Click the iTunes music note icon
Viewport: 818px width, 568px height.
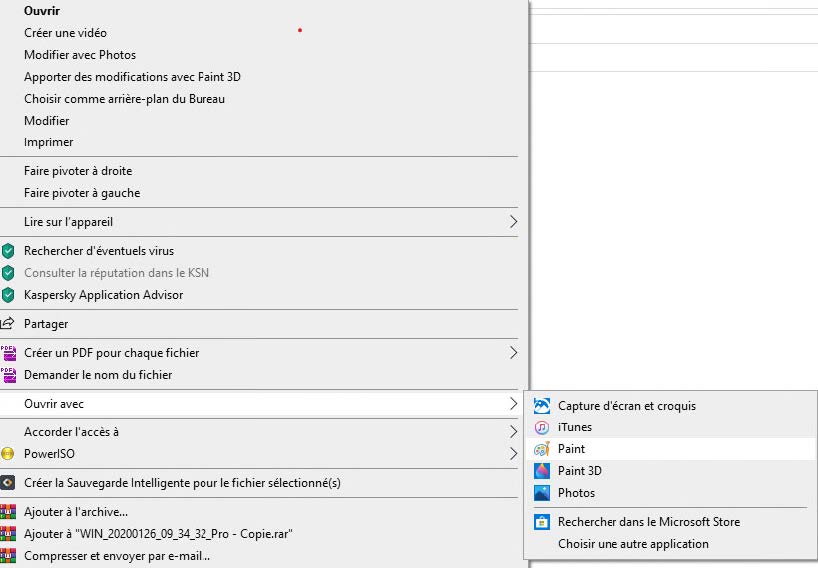point(542,428)
